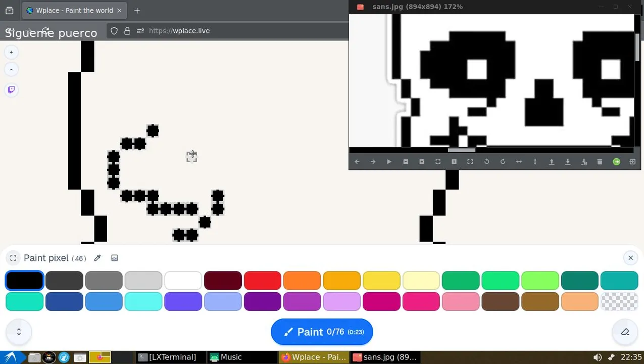Delete the image with the trash icon
This screenshot has height=364, width=644.
[600, 162]
